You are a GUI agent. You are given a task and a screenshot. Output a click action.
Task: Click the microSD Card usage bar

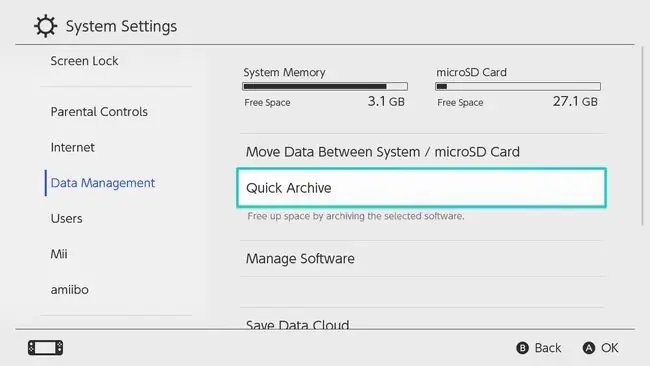(518, 86)
